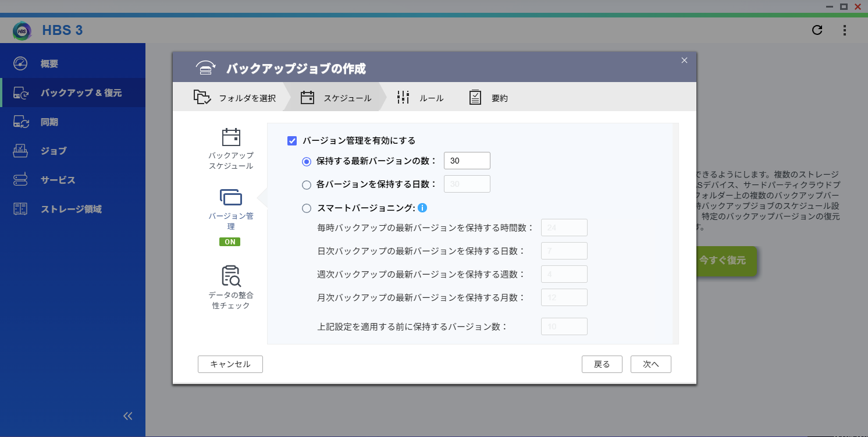
Task: Jump to the ルール wizard step
Action: click(420, 98)
